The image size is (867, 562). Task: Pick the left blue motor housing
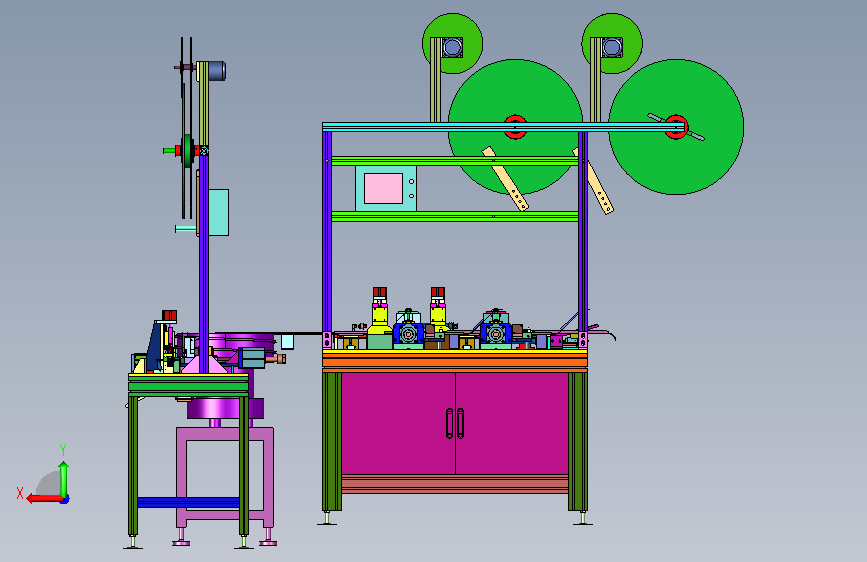[409, 334]
